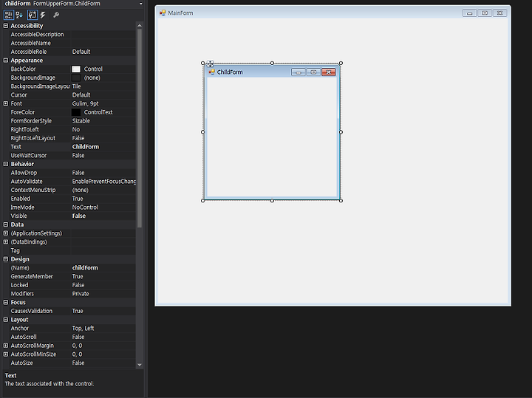The height and width of the screenshot is (398, 532).
Task: Open the childForm object selector dropdown
Action: point(141,4)
